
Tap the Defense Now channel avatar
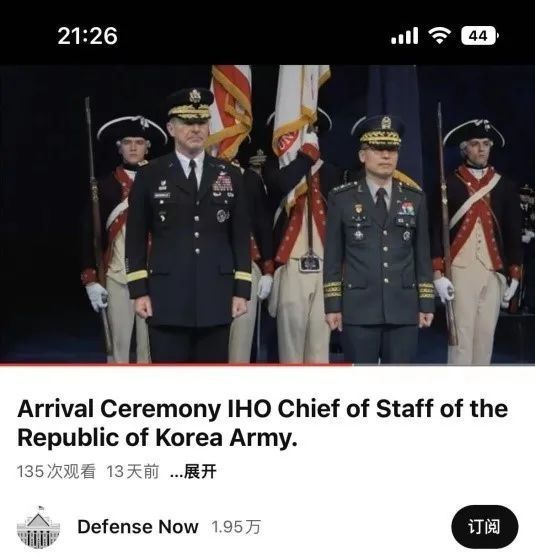point(38,527)
